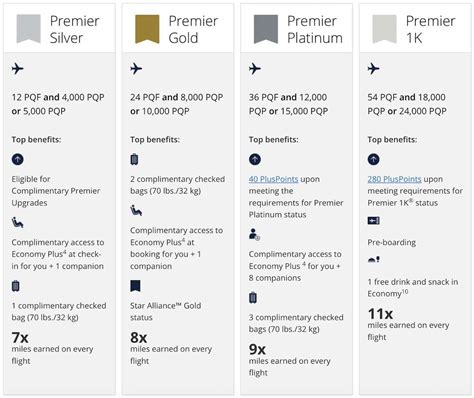Select the Premier 1K heading
Viewport: 474px width, 398px height.
point(430,29)
